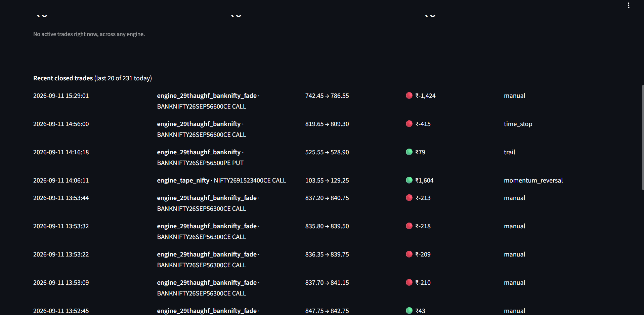Screen dimensions: 644x315
Task: Click price range 837.20 → 840.75
Action: pos(327,198)
